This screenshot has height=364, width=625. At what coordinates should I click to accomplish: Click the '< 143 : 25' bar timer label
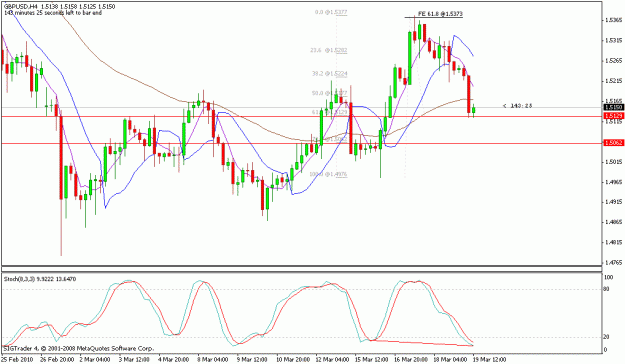point(517,106)
